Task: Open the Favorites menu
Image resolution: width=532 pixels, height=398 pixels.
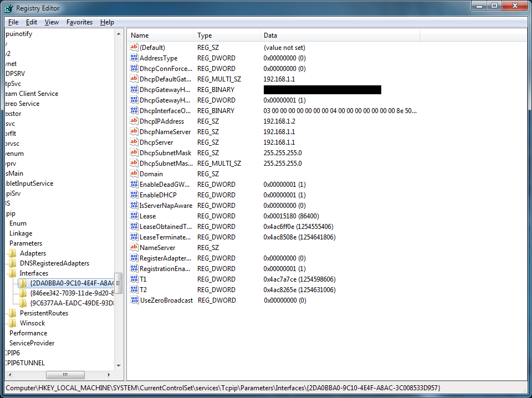Action: 79,22
